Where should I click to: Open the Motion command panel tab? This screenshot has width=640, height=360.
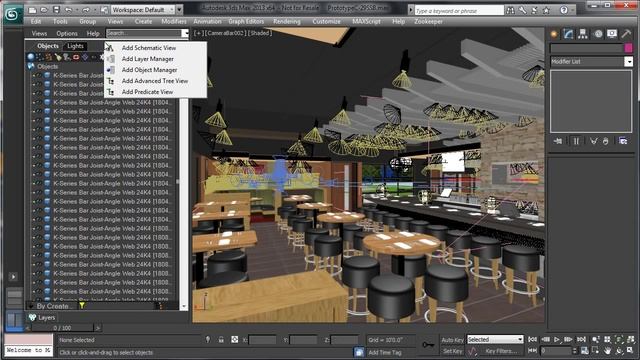pyautogui.click(x=598, y=34)
